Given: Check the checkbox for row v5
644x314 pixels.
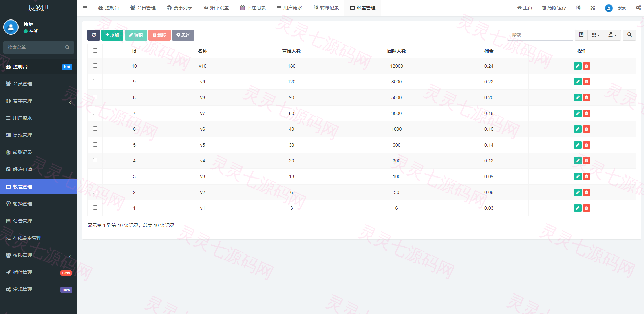Looking at the screenshot, I should pos(95,145).
